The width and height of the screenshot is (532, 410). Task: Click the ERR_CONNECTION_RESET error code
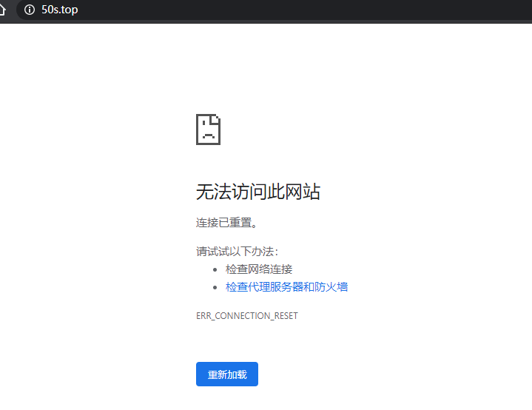click(246, 316)
